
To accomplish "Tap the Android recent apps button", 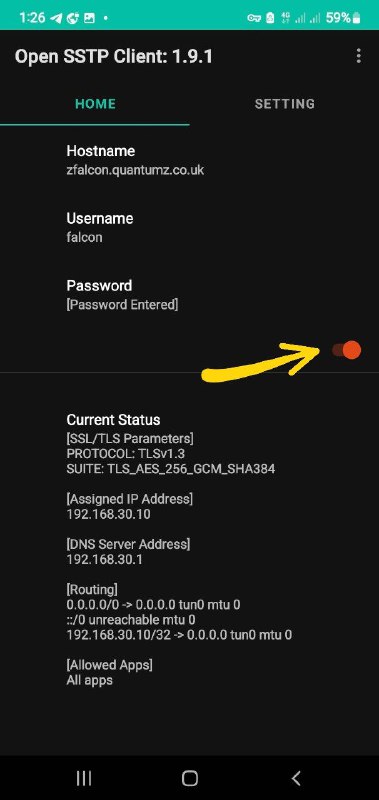I will coord(84,778).
